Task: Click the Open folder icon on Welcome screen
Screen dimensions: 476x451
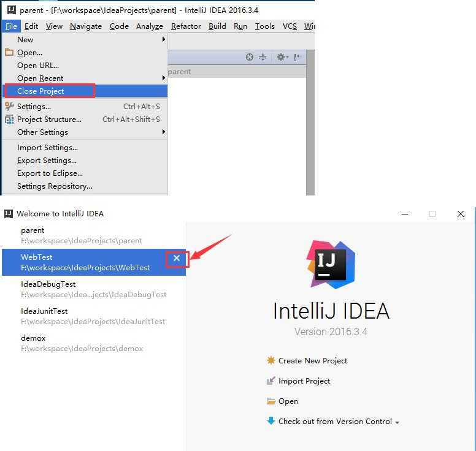Action: tap(271, 401)
